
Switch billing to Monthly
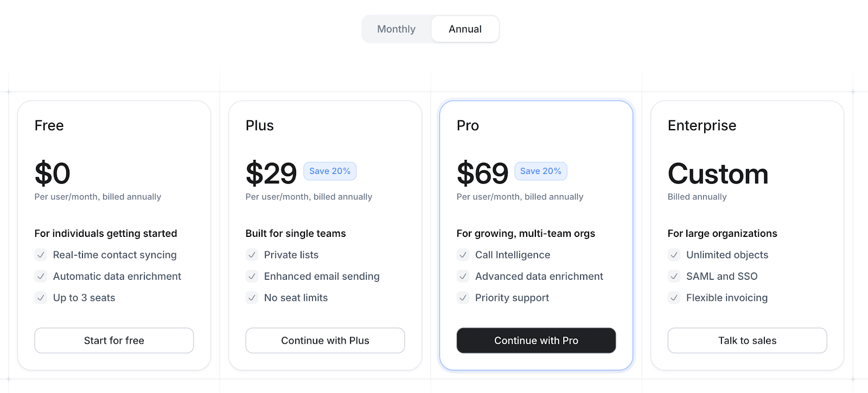coord(396,29)
